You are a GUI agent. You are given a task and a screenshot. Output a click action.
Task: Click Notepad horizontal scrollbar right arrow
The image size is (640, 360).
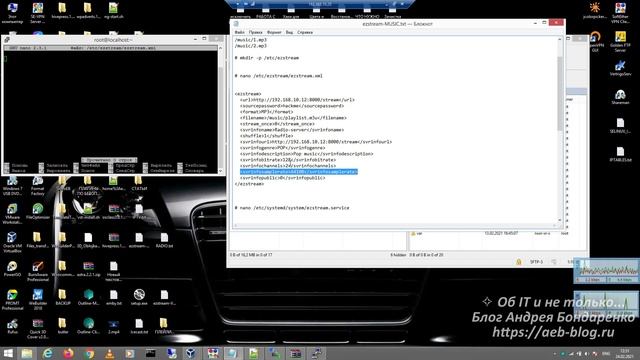(554, 225)
